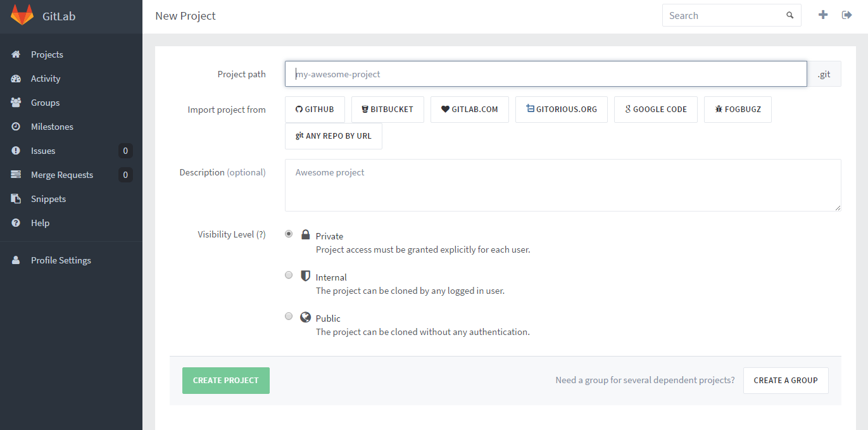Select the Public visibility radio button
The height and width of the screenshot is (430, 868).
tap(289, 316)
